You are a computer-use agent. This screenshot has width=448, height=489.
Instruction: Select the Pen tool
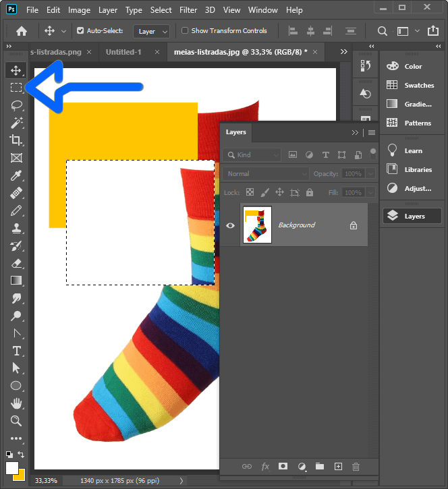point(17,333)
